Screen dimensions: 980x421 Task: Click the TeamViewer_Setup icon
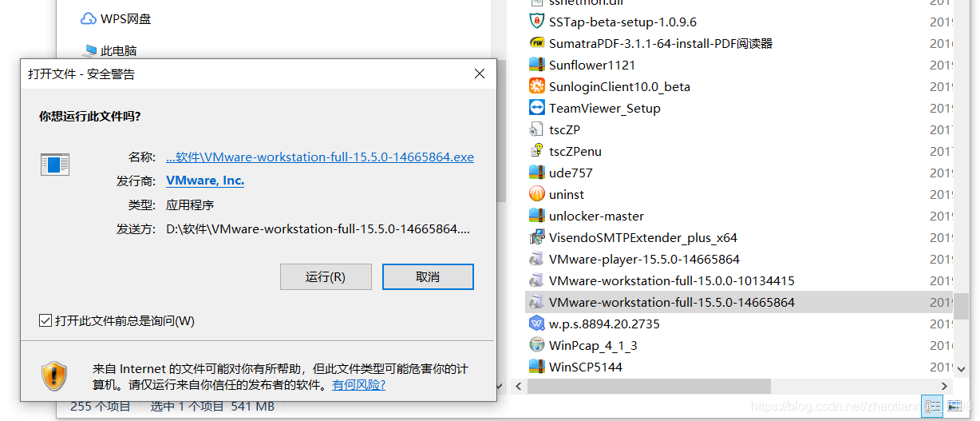536,108
